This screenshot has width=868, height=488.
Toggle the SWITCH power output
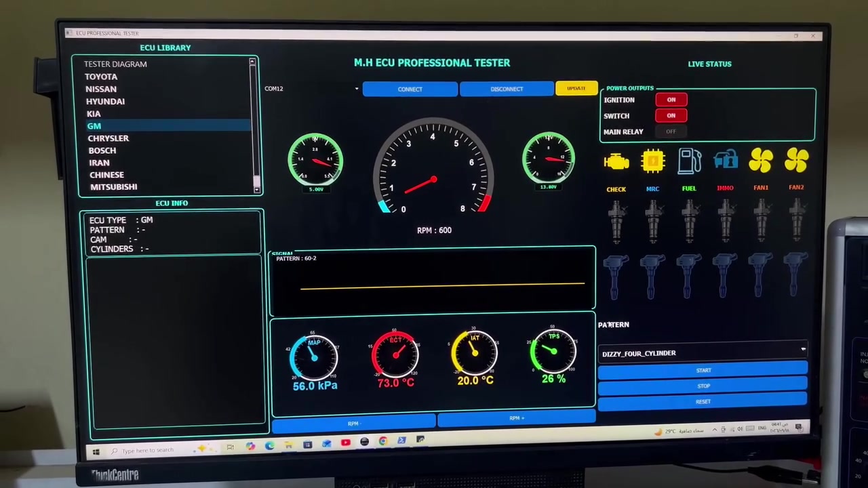[x=671, y=115]
